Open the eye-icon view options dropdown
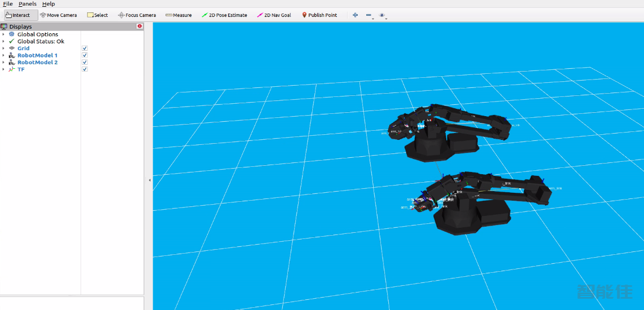The image size is (644, 310). 383,15
